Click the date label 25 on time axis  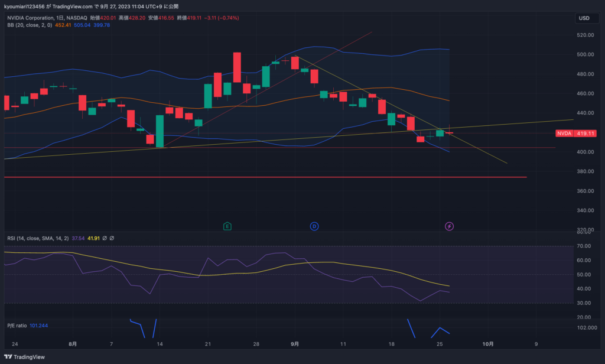coord(440,343)
